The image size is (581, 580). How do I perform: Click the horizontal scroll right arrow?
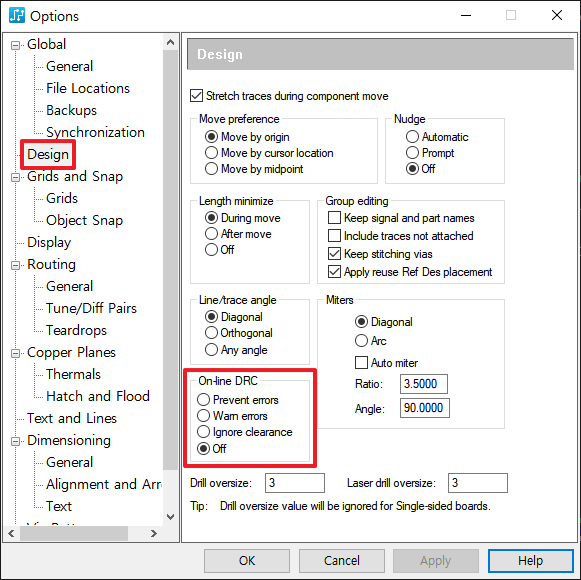[154, 533]
